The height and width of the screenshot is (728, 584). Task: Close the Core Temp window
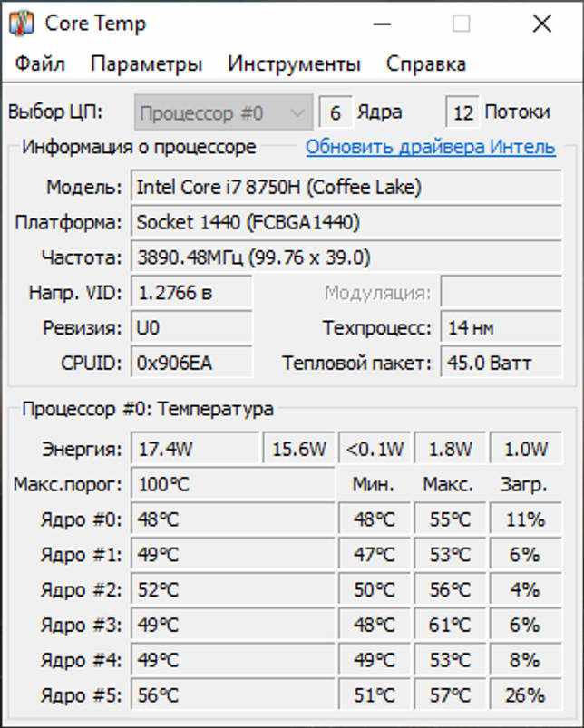pyautogui.click(x=541, y=24)
